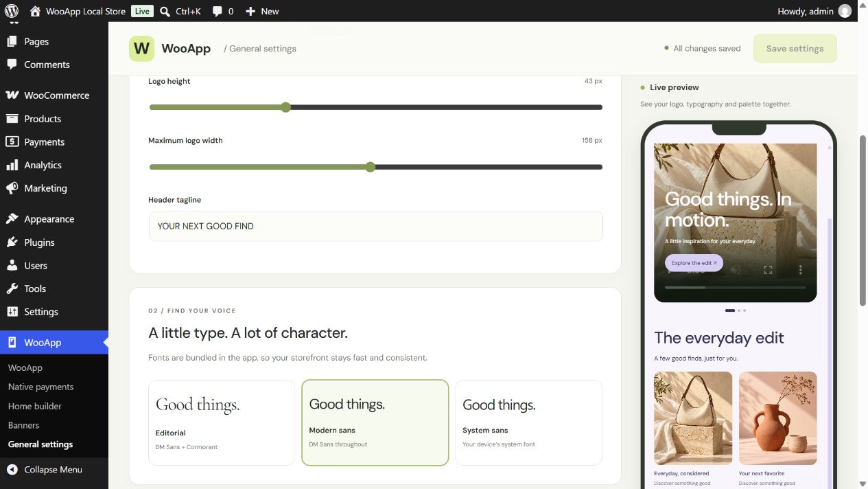The height and width of the screenshot is (489, 868).
Task: Click the Your next favorite vase thumbnail
Action: 777,418
